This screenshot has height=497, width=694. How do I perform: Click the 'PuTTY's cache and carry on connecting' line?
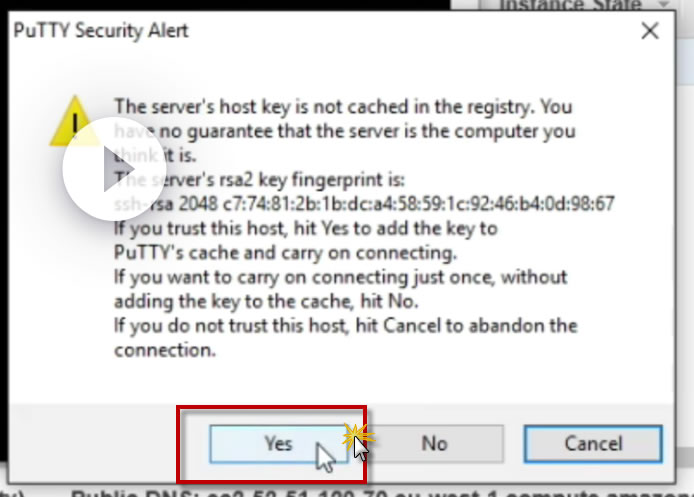tap(285, 253)
